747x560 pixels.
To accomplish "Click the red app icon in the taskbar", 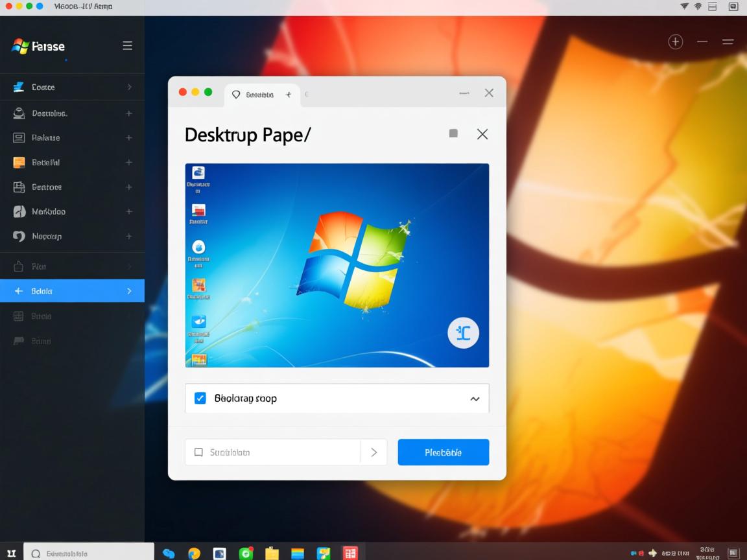I will point(350,553).
